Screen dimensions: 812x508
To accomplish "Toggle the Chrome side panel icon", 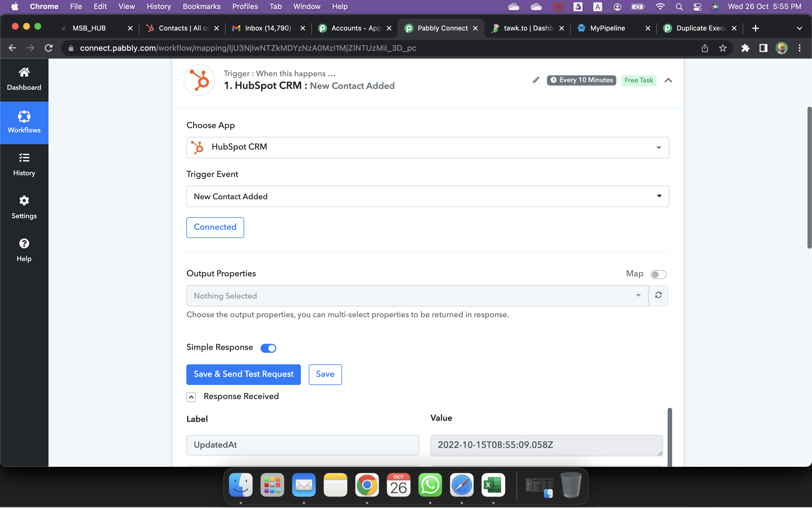I will tap(763, 48).
